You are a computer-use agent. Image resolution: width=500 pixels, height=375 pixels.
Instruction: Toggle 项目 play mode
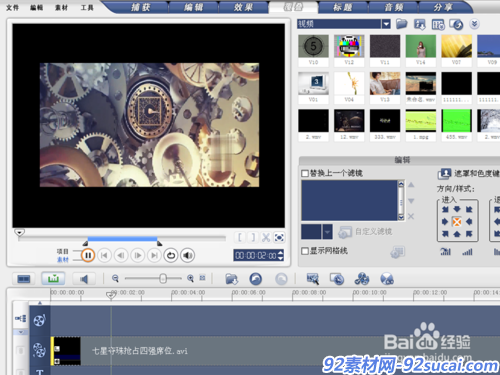(x=62, y=252)
